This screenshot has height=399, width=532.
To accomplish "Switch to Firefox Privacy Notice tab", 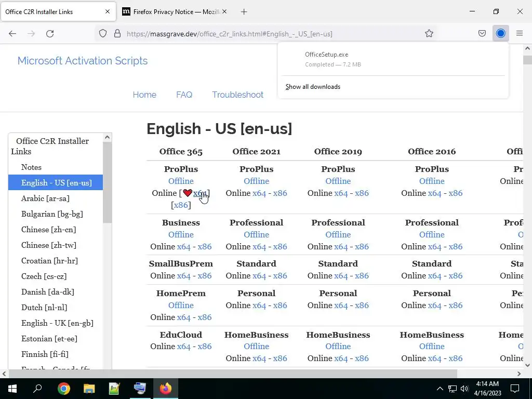I will click(176, 12).
